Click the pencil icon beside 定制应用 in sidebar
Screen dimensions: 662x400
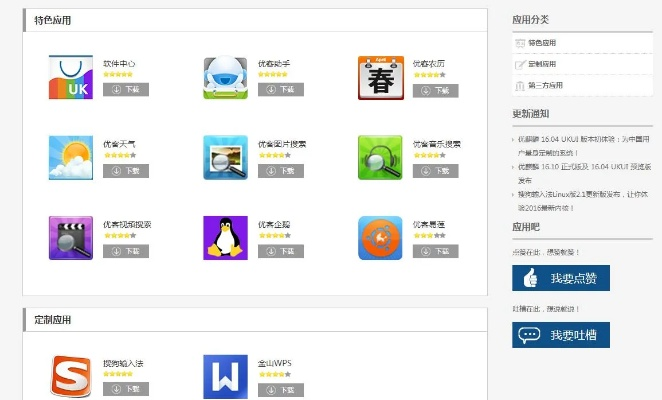click(x=520, y=64)
